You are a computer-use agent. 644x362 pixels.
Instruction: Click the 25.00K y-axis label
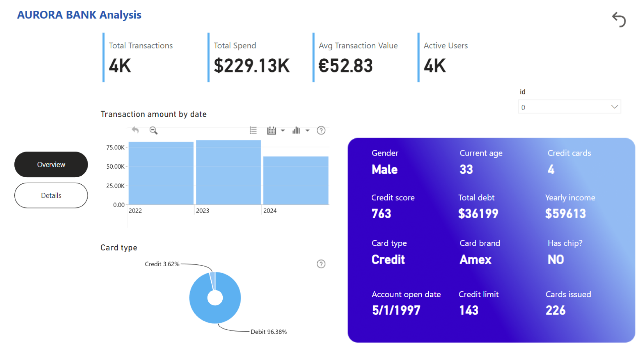(x=115, y=186)
